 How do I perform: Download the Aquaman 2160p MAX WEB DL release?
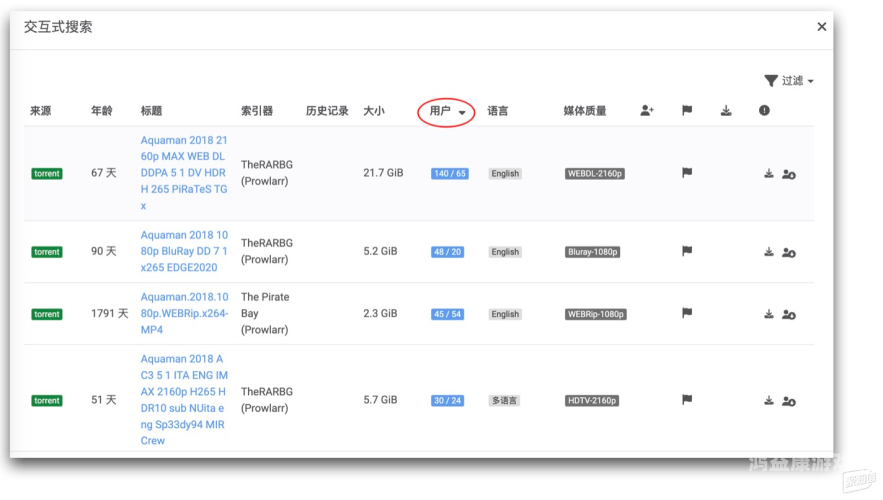(768, 174)
